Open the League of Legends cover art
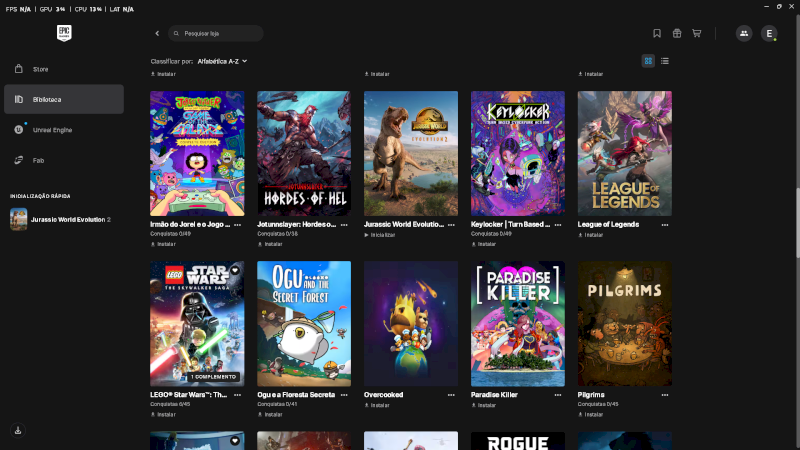This screenshot has width=800, height=450. click(624, 153)
